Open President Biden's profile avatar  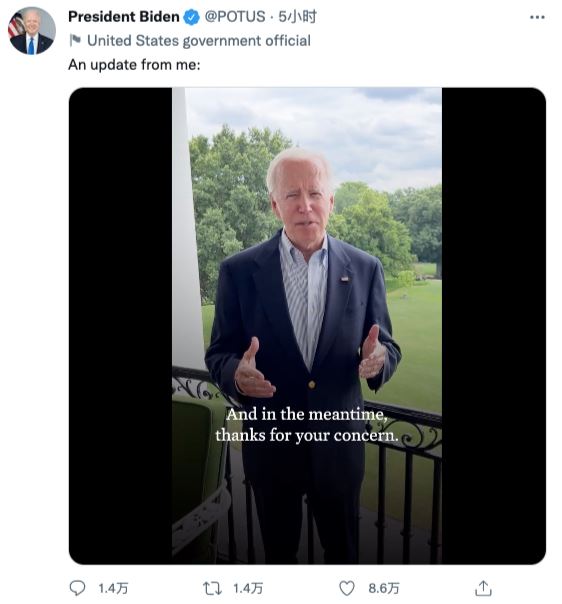pos(32,31)
